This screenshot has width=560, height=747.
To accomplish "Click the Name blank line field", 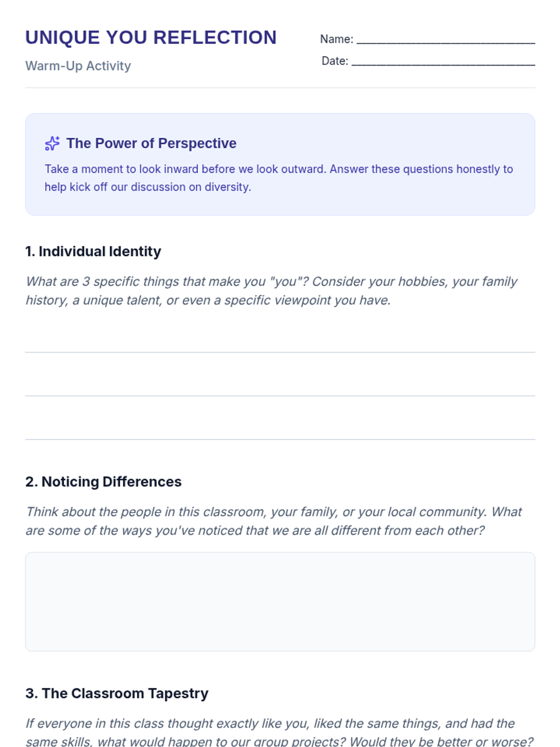I will tap(446, 40).
